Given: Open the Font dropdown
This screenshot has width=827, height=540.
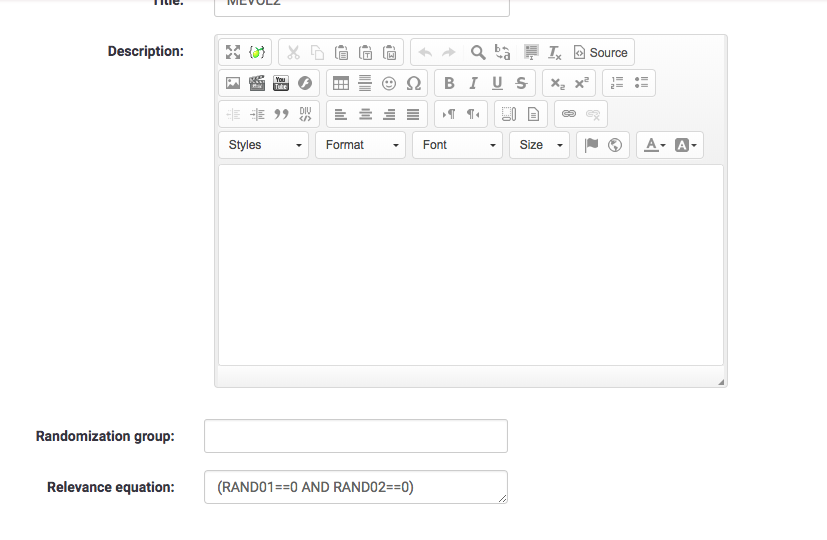Looking at the screenshot, I should click(x=458, y=145).
